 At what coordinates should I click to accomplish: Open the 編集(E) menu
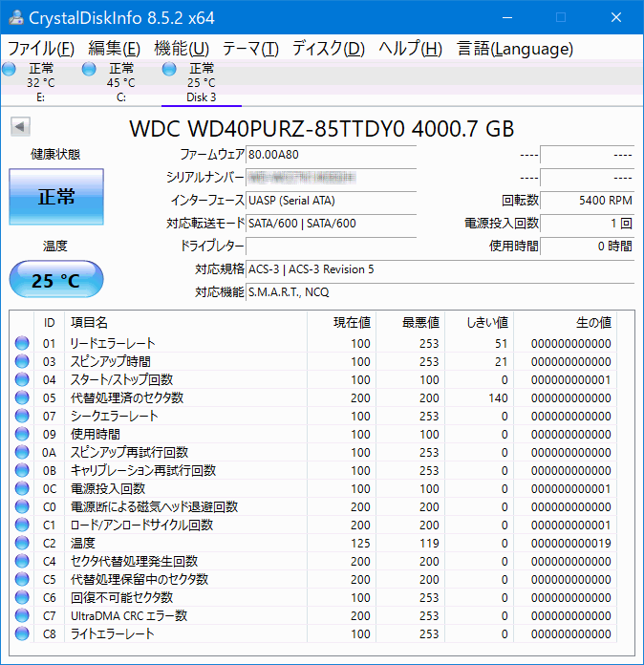pyautogui.click(x=114, y=49)
